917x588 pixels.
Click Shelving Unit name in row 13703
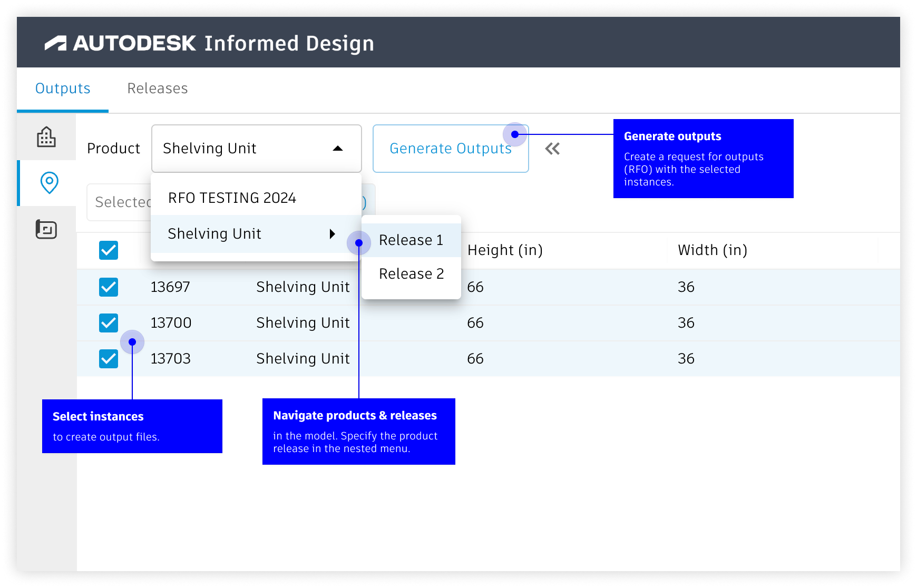click(303, 359)
